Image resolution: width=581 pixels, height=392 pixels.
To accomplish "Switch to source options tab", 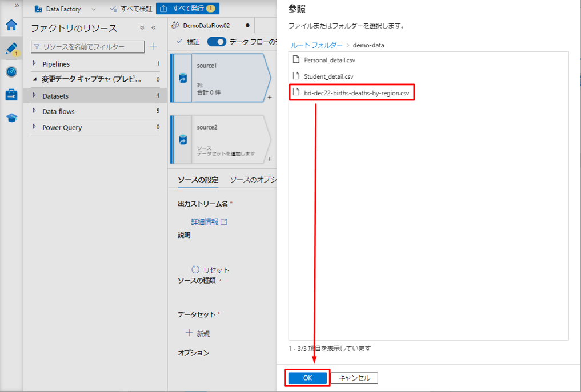I will [x=253, y=180].
